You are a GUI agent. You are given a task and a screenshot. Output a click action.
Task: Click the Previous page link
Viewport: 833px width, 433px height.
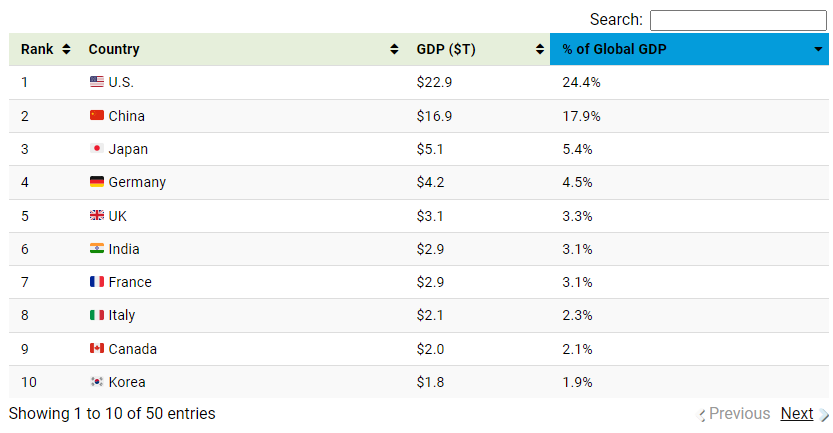click(739, 414)
